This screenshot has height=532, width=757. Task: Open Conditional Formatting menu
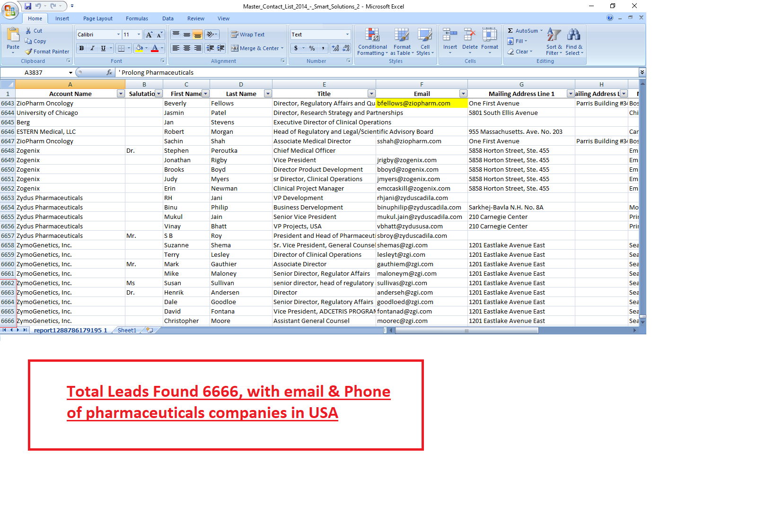click(x=372, y=42)
